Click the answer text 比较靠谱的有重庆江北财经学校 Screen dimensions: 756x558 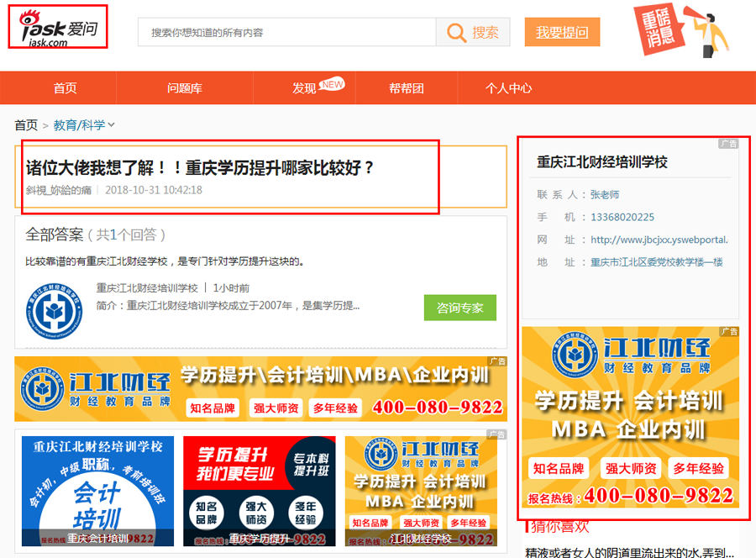[x=165, y=261]
